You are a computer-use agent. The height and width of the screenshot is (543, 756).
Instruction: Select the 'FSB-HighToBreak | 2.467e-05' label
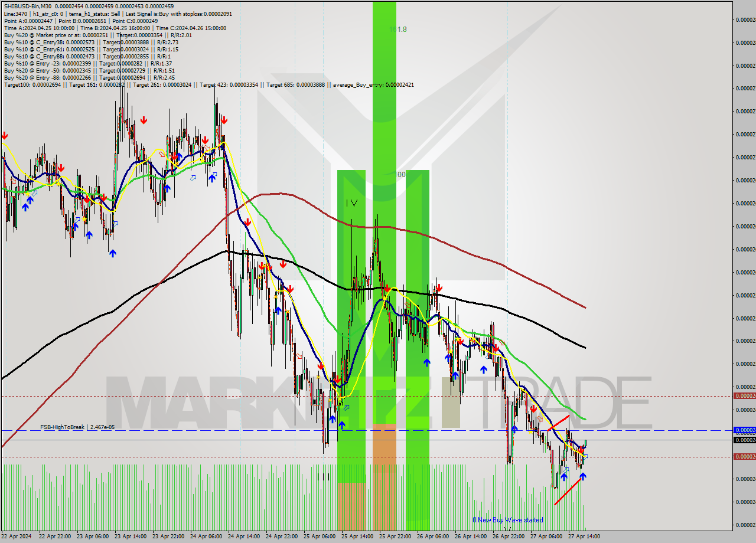77,427
